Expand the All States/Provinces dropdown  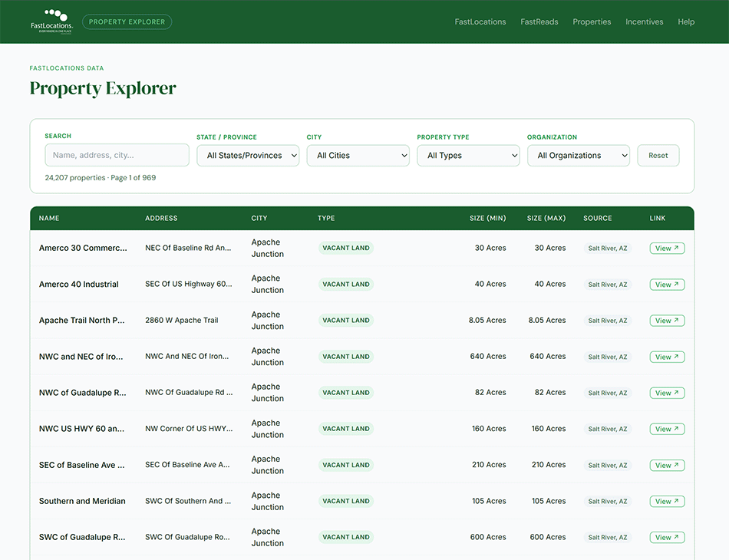248,156
